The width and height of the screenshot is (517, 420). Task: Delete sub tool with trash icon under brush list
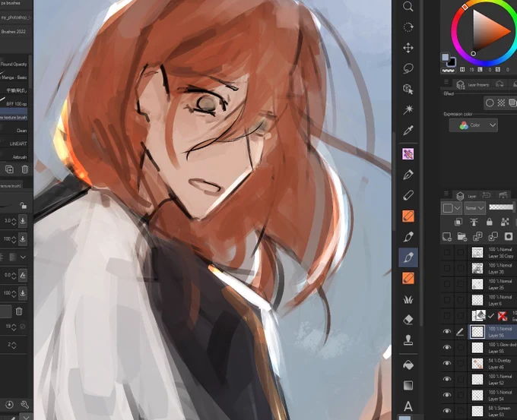(x=25, y=169)
